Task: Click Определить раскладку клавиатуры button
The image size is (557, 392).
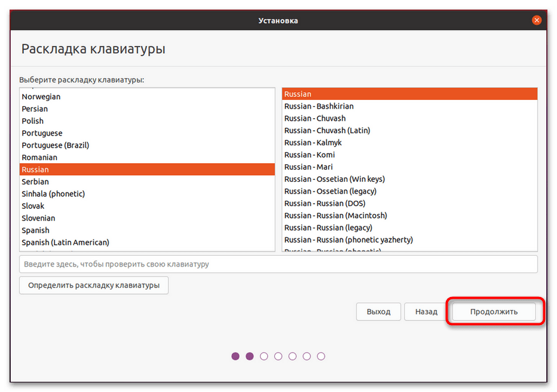Action: pyautogui.click(x=94, y=285)
